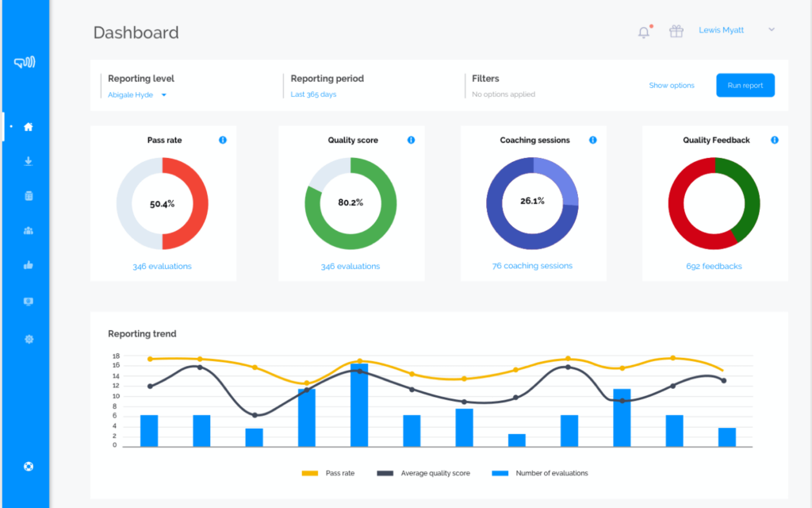The image size is (812, 508).
Task: Toggle Number of evaluations in the chart legend
Action: pos(540,472)
